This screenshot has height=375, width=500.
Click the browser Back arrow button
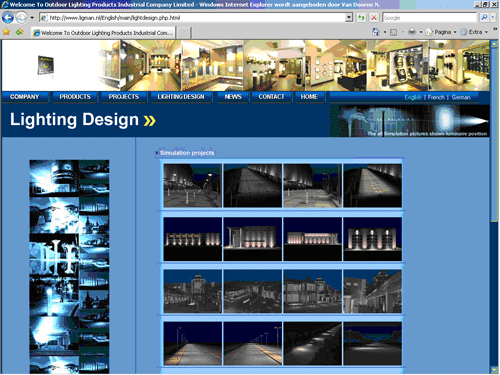8,17
